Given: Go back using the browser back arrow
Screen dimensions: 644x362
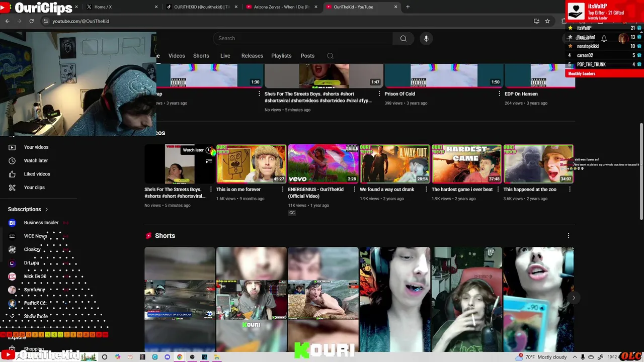Looking at the screenshot, I should pos(7,21).
